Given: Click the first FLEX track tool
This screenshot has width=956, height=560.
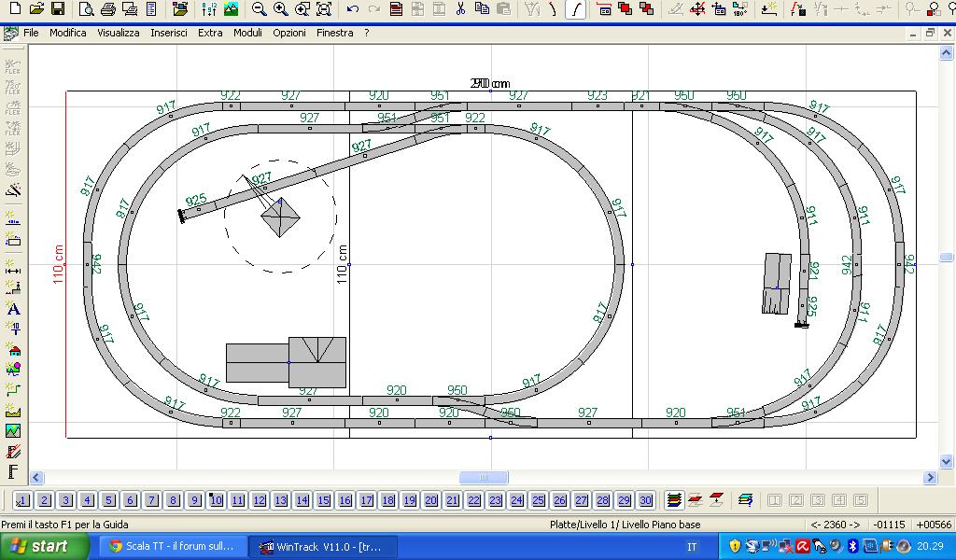Looking at the screenshot, I should pos(13,66).
